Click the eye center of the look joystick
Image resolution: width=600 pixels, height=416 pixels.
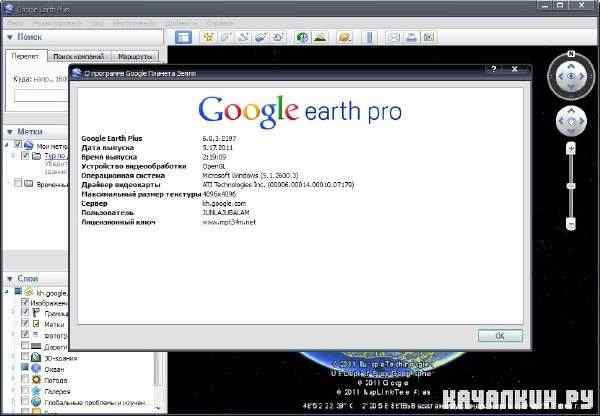tap(571, 76)
